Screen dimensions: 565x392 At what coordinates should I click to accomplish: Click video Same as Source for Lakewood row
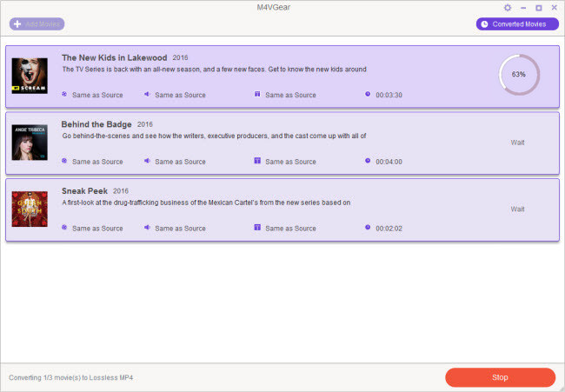(x=97, y=95)
